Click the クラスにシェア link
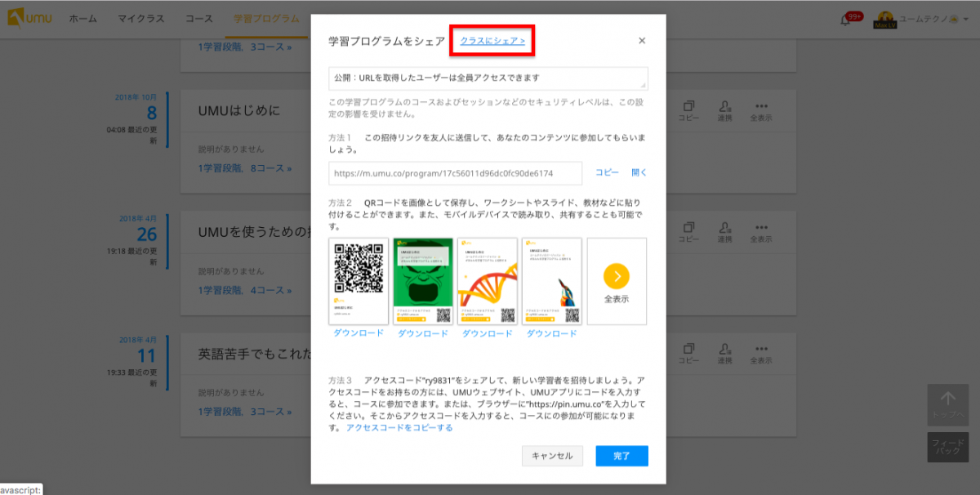This screenshot has width=980, height=495. tap(492, 41)
